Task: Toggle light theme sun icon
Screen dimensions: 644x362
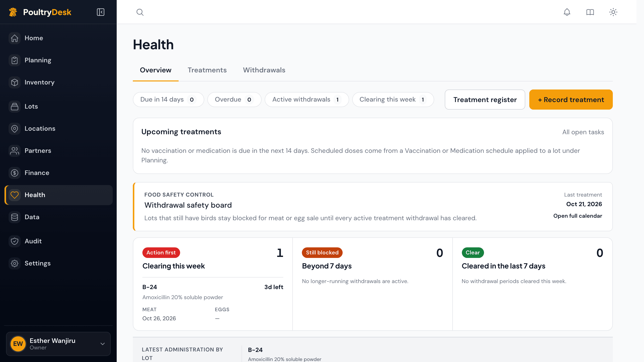Action: click(613, 12)
